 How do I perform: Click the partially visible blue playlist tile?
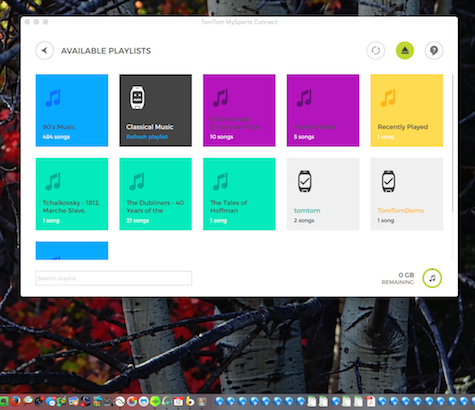(72, 251)
